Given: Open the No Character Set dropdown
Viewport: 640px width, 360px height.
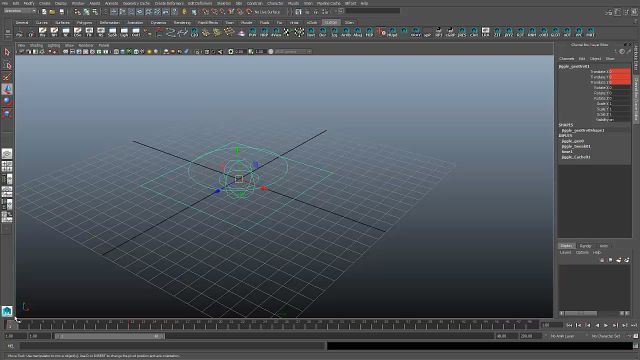Looking at the screenshot, I should [606, 336].
